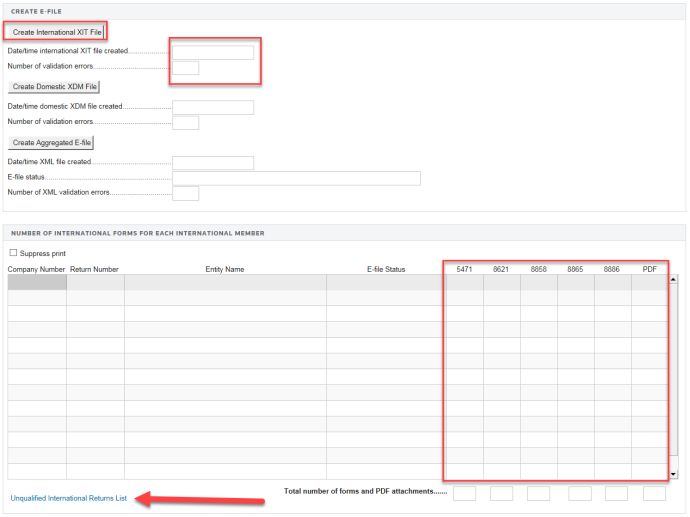Click the Create Aggregated E-file button
The height and width of the screenshot is (517, 690).
51,142
